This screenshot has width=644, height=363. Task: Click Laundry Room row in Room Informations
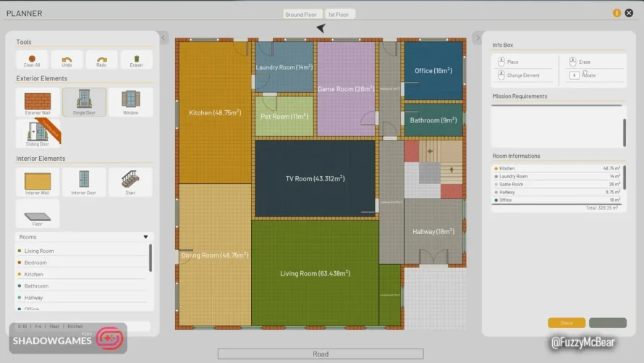[x=557, y=176]
